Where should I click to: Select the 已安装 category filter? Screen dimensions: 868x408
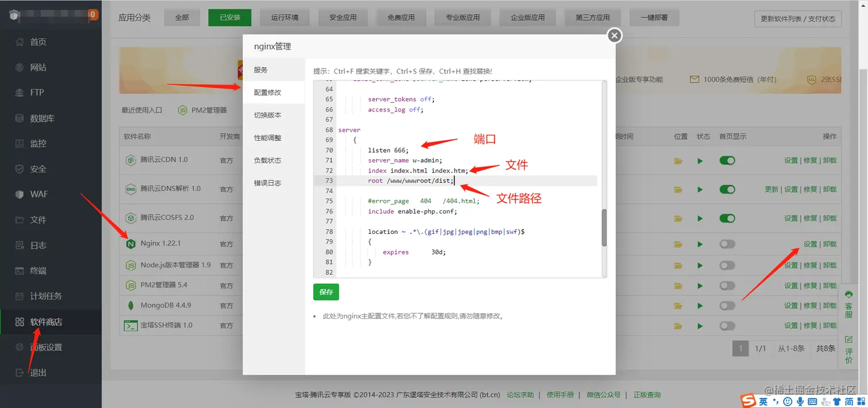pyautogui.click(x=230, y=17)
